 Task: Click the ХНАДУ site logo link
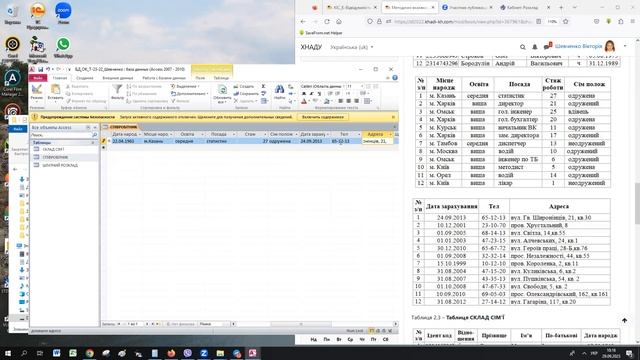[x=311, y=47]
